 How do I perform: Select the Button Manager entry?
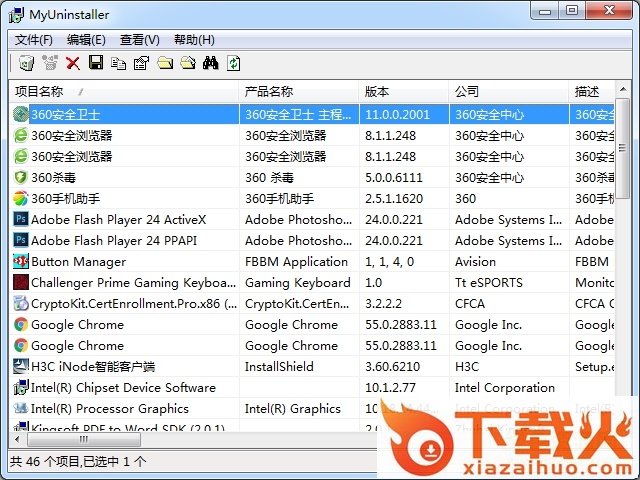point(78,262)
